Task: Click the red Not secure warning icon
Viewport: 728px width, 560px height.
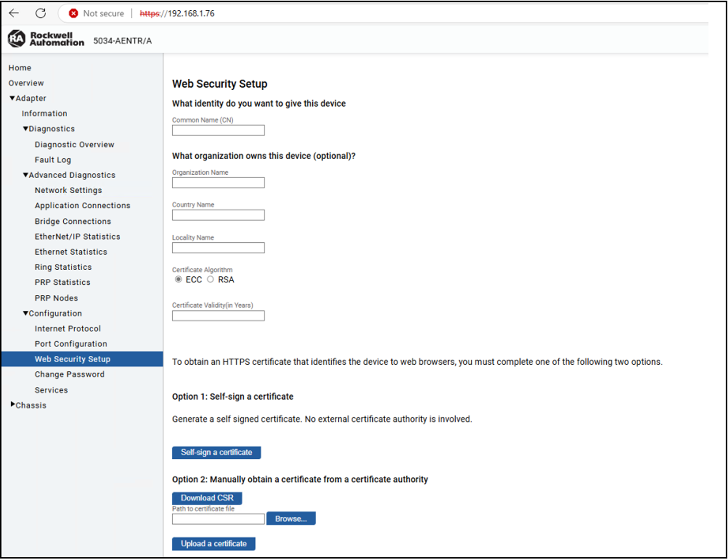Action: 73,13
